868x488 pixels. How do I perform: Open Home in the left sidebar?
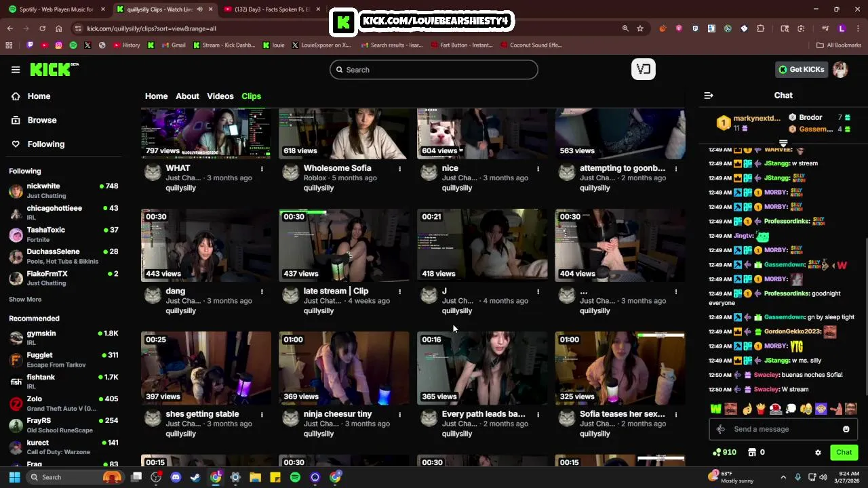coord(31,96)
